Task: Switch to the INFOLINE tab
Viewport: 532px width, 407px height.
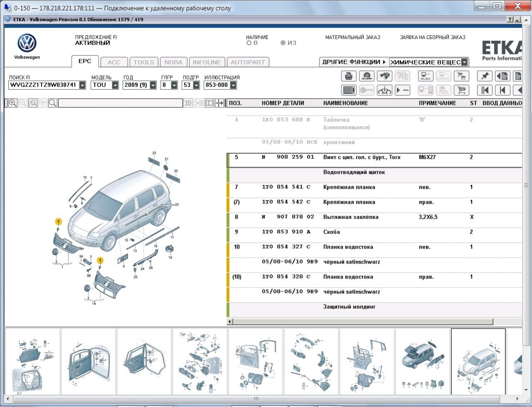Action: [x=207, y=62]
